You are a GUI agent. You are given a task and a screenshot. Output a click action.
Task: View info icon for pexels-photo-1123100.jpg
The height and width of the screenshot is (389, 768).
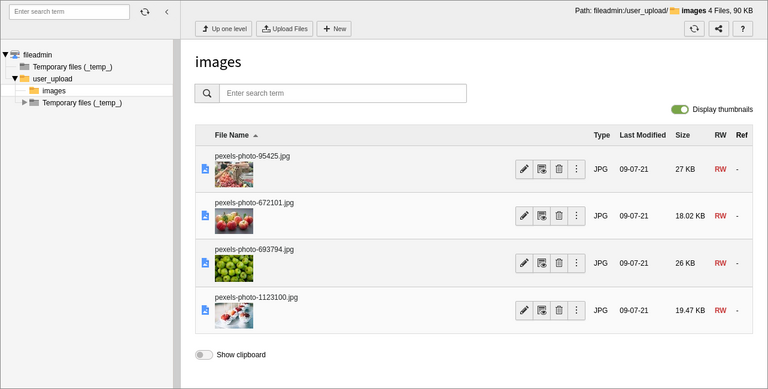542,310
